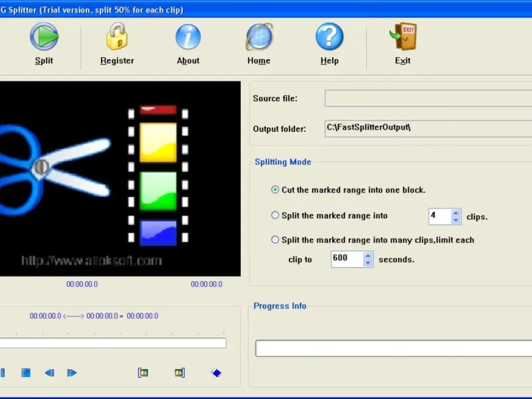
Task: Open the About info icon
Action: [x=188, y=37]
